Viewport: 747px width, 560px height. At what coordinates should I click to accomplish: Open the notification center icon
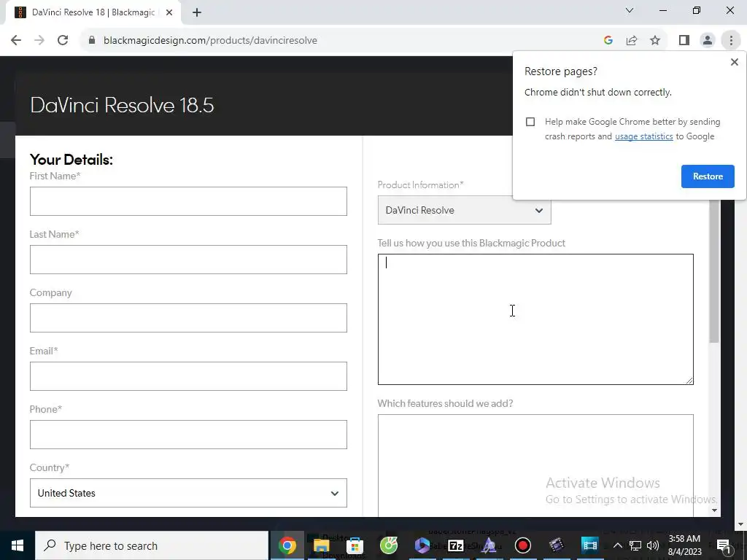click(x=724, y=546)
